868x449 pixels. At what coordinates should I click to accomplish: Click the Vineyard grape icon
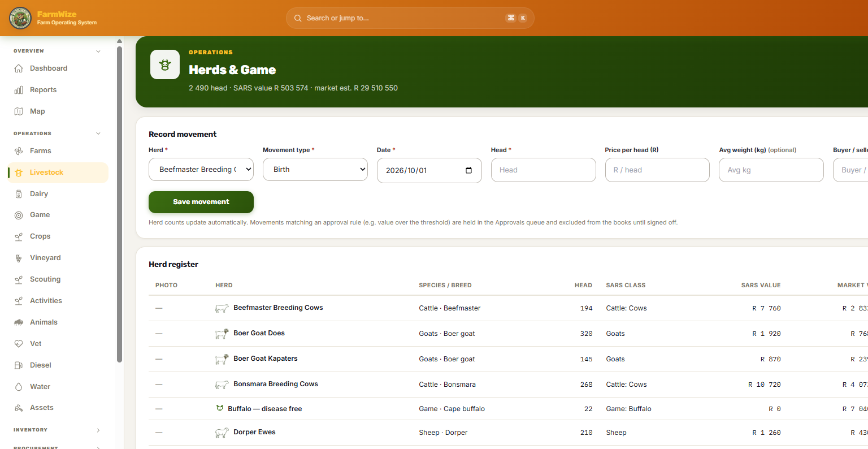pos(19,258)
